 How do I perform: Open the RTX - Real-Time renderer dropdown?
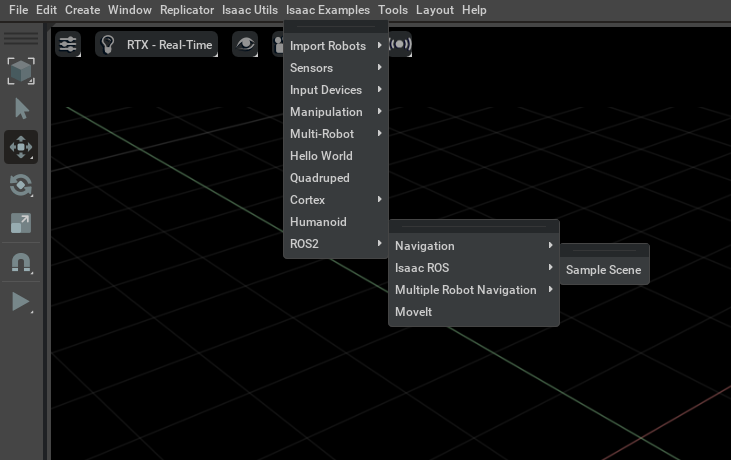[x=157, y=44]
